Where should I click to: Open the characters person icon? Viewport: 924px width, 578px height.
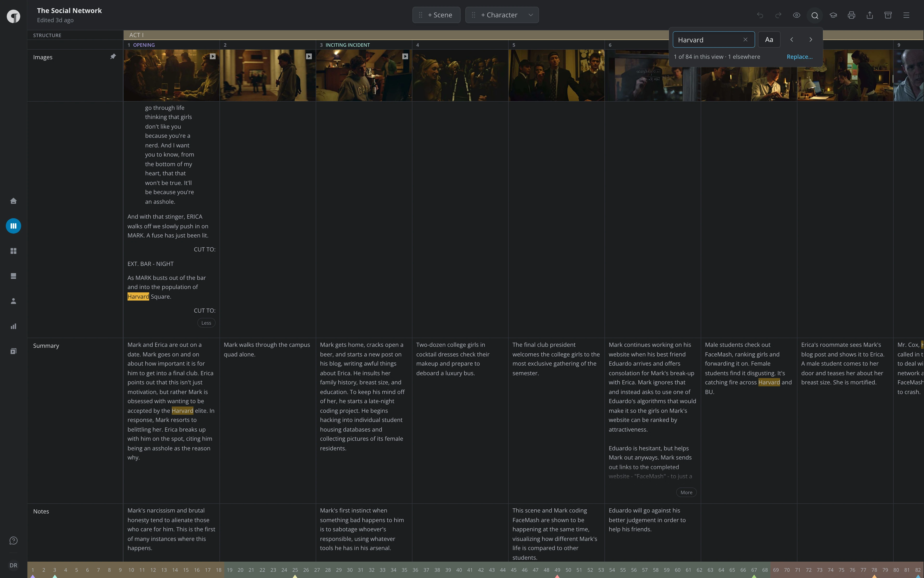click(x=13, y=301)
